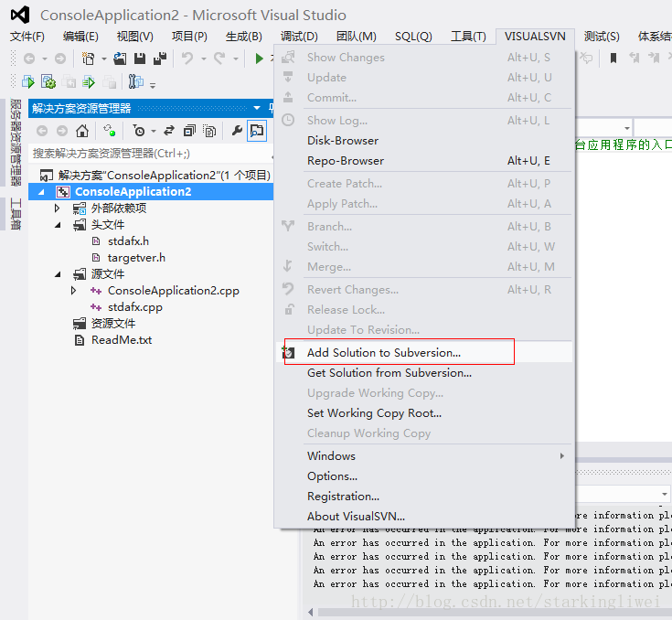Click the Navigate Forward toolbar arrow
This screenshot has height=620, width=672.
click(60, 59)
